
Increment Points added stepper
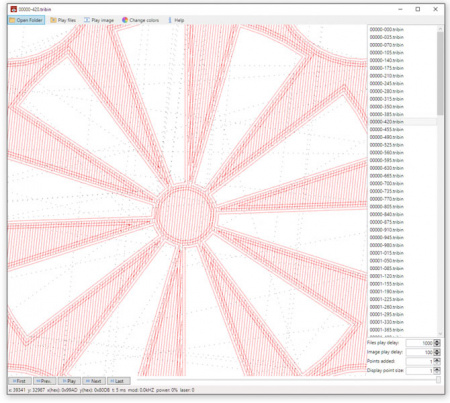437,361
